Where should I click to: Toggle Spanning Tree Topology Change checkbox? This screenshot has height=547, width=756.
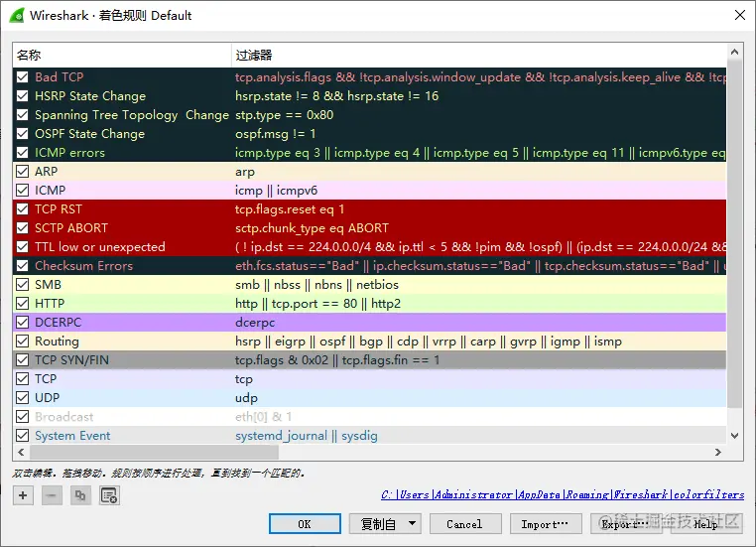[x=22, y=115]
